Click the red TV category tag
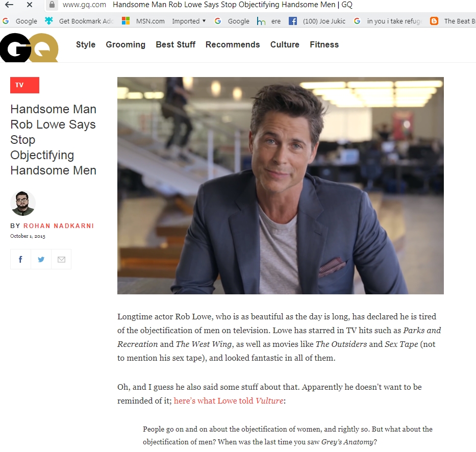The image size is (476, 452). click(24, 85)
